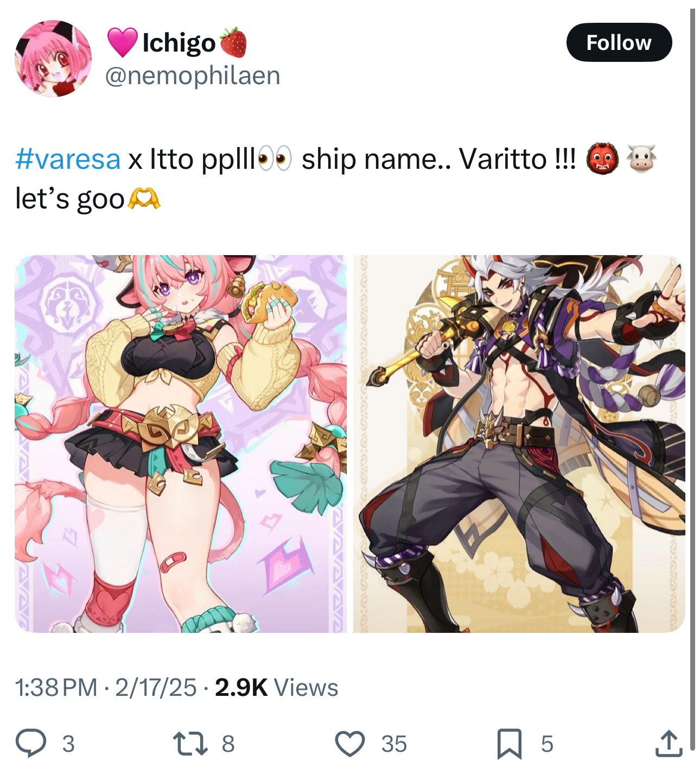Click the reply count 3

tap(68, 744)
